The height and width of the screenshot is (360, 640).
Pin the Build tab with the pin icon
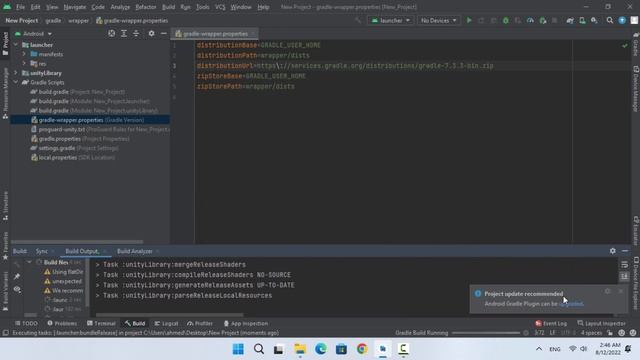click(x=17, y=276)
